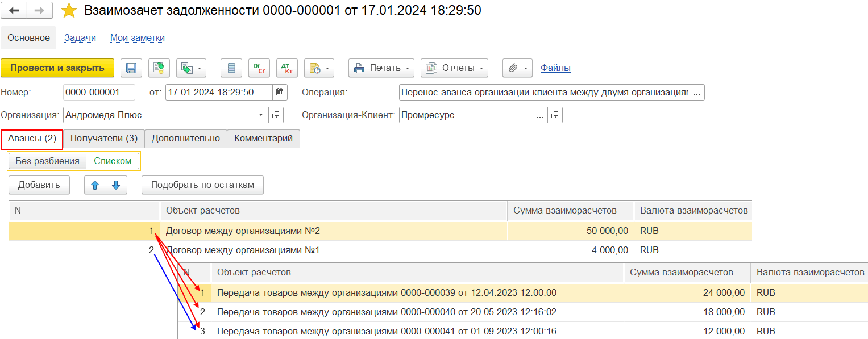Screen dimensions: 868x339
Task: Expand the Организация dropdown arrow
Action: pos(261,115)
